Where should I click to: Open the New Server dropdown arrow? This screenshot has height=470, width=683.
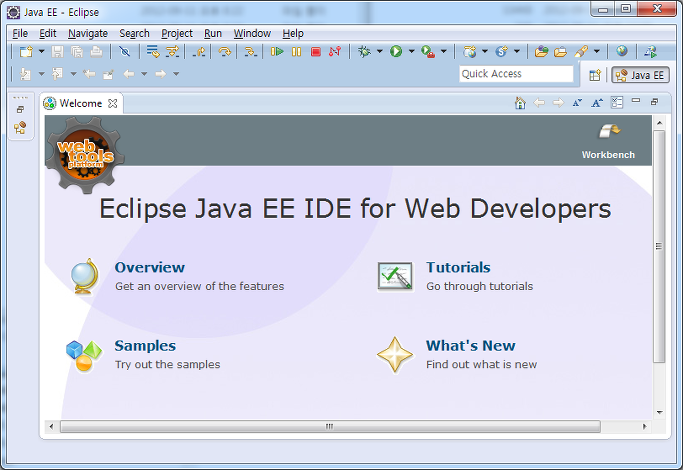pos(485,51)
